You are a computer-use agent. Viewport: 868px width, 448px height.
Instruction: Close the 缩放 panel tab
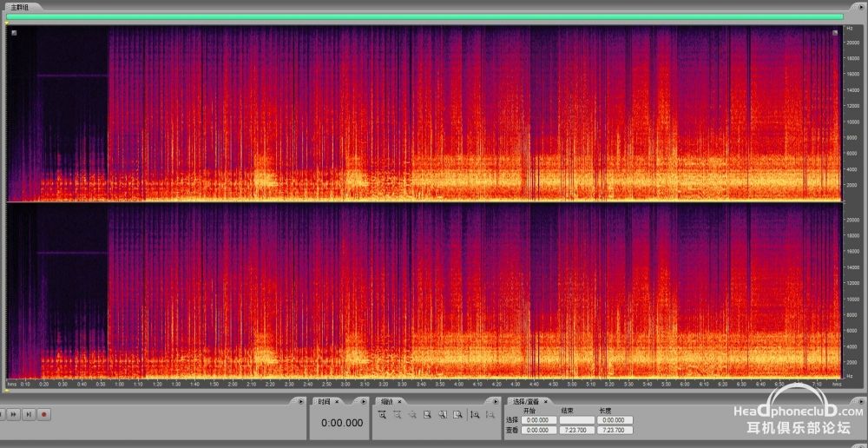399,401
